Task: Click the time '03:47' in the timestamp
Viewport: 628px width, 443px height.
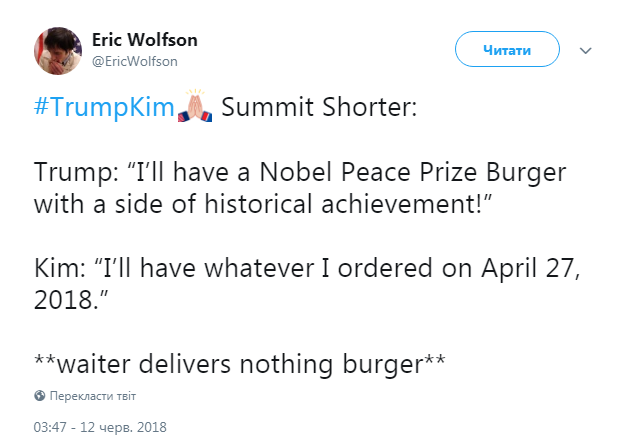Action: tap(50, 427)
